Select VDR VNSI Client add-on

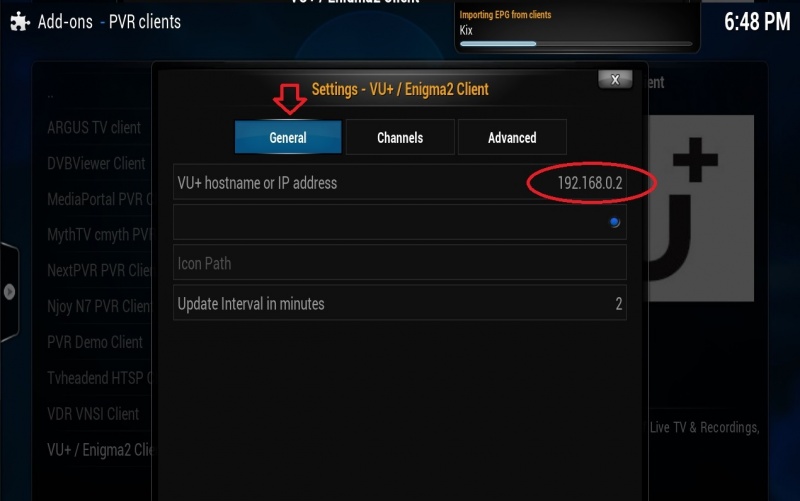pyautogui.click(x=93, y=413)
